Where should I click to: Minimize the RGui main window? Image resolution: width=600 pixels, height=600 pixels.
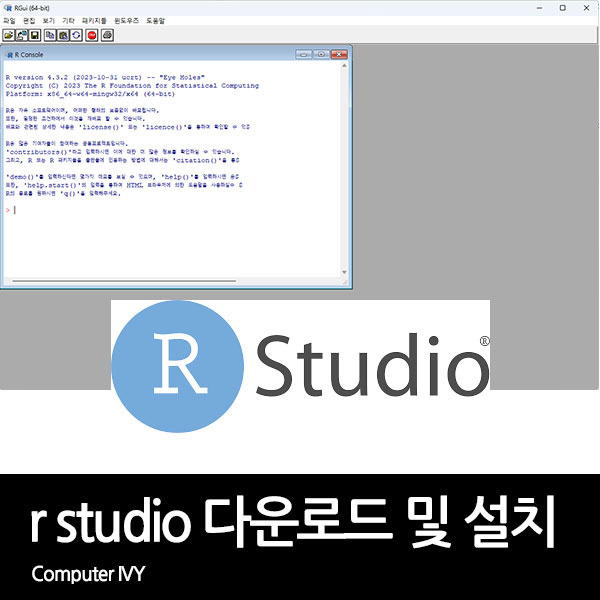coord(539,8)
